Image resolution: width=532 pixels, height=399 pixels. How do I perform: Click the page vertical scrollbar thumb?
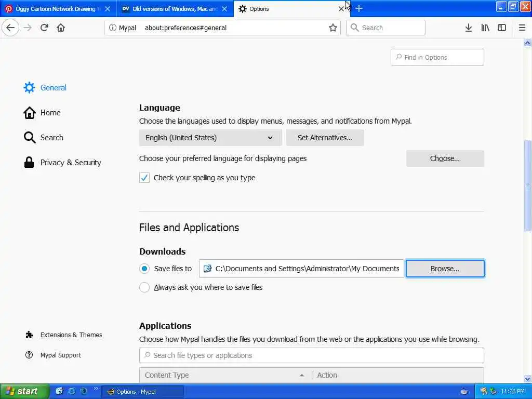pyautogui.click(x=527, y=186)
